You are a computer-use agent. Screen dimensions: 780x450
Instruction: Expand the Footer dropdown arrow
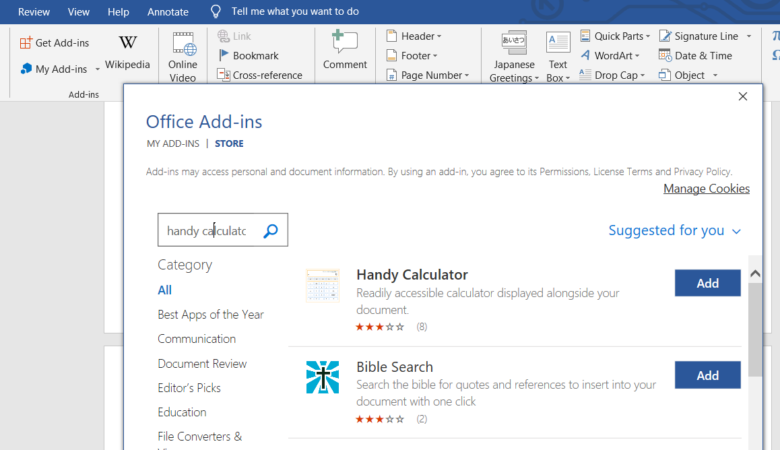[x=435, y=56]
